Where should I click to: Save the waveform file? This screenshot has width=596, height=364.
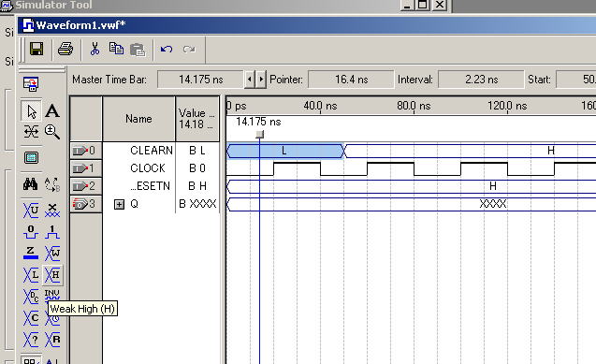(x=36, y=50)
